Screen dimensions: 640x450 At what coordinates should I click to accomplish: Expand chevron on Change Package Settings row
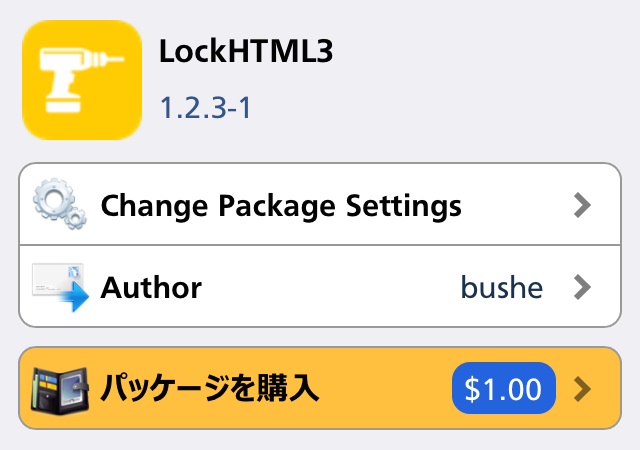(582, 205)
